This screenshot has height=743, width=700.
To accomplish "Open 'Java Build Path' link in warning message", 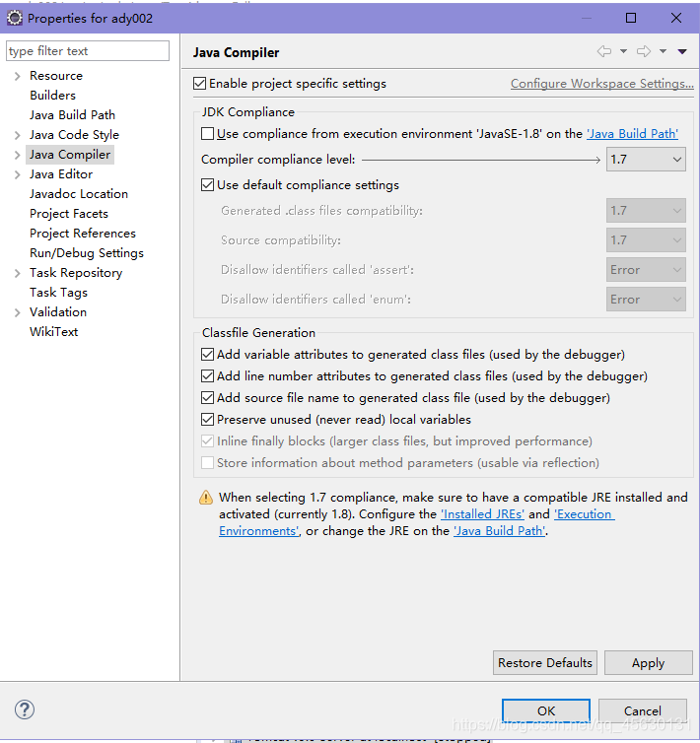I will 500,531.
